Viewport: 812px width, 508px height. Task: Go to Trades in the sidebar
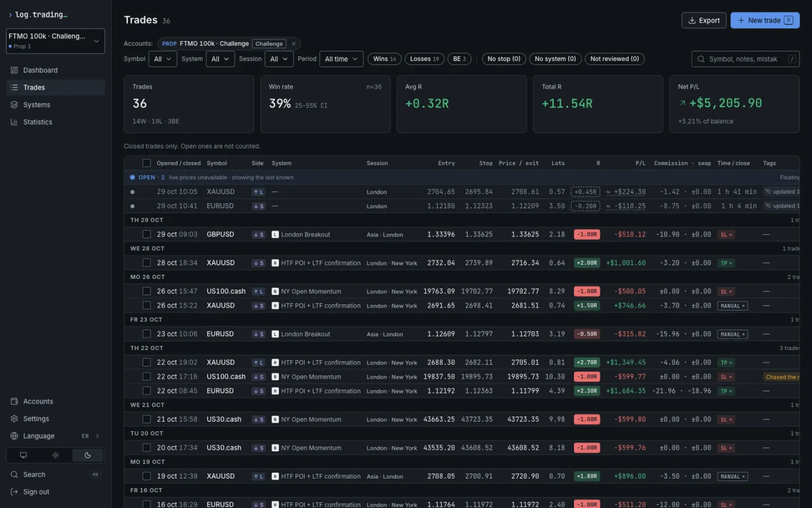point(55,87)
